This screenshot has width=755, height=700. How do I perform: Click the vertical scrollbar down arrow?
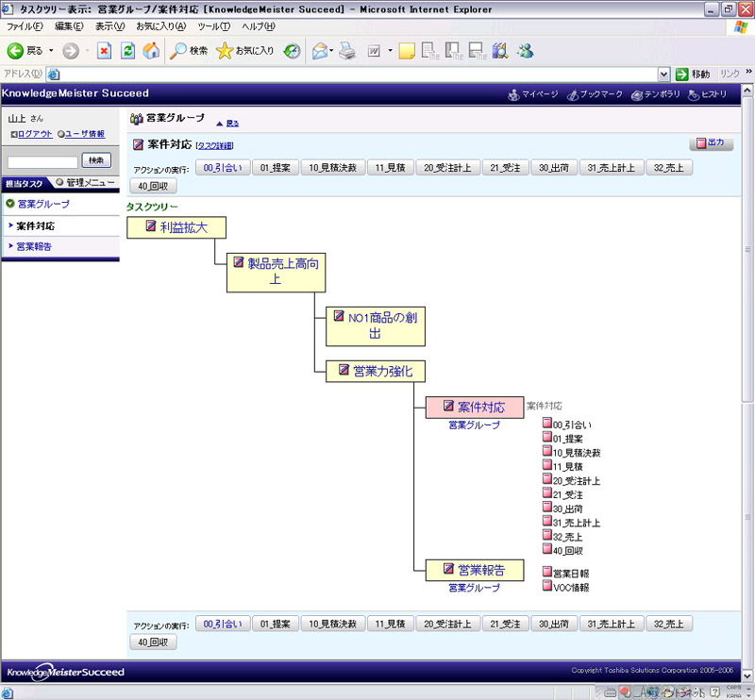[x=747, y=675]
